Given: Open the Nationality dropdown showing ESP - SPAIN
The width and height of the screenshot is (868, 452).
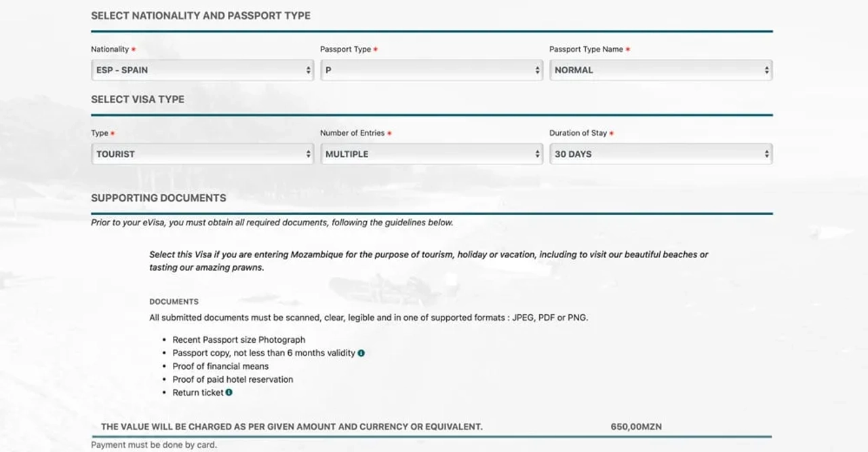Looking at the screenshot, I should click(x=202, y=70).
